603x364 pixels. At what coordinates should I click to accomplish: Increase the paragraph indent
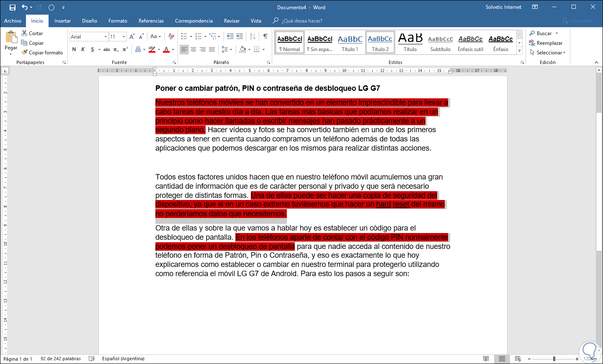240,37
